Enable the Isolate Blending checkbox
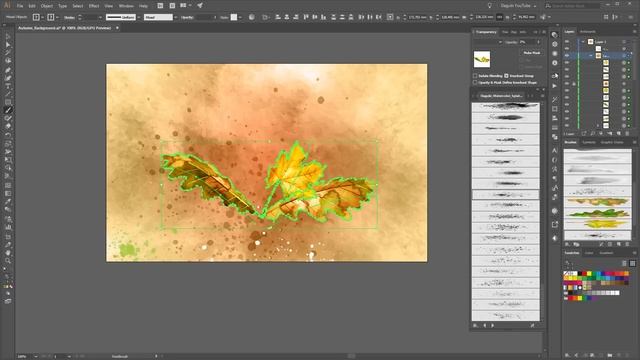Viewport: 640px width, 360px height. click(475, 76)
